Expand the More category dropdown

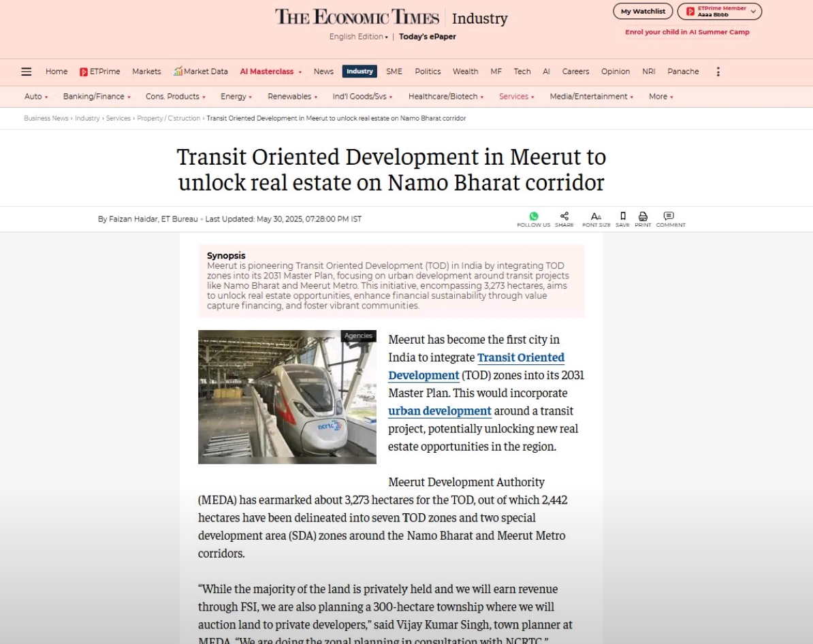coord(660,97)
